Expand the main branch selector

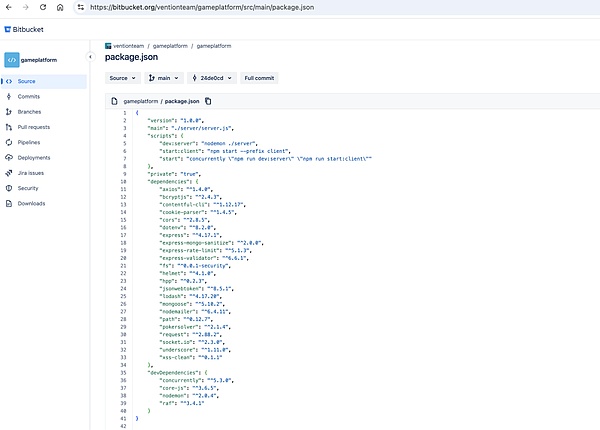(166, 77)
